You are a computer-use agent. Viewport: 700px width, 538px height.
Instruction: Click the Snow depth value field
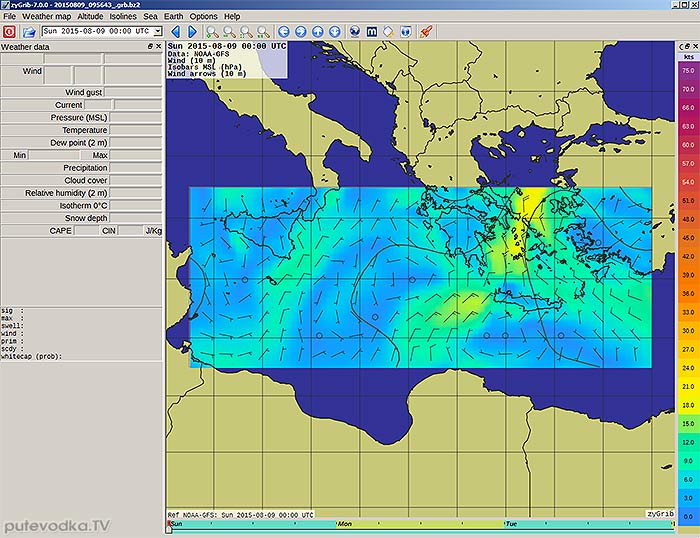coord(135,218)
